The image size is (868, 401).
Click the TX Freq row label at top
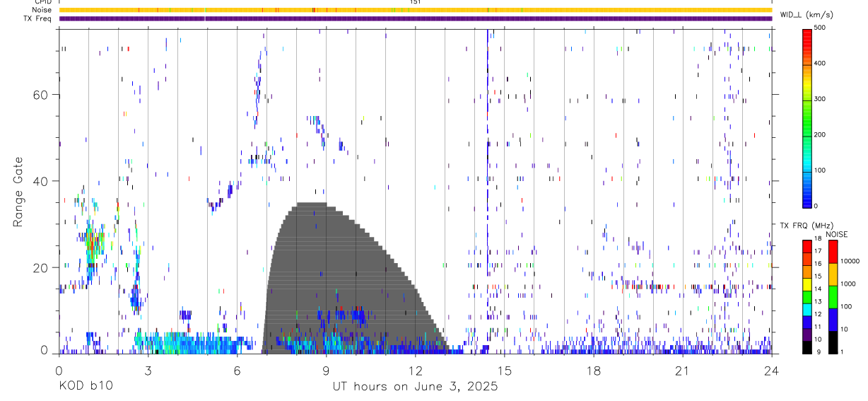[37, 18]
